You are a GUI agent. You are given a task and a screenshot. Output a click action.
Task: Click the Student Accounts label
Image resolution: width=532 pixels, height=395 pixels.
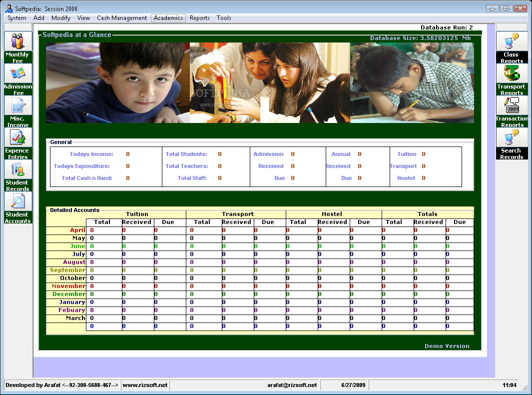[17, 217]
